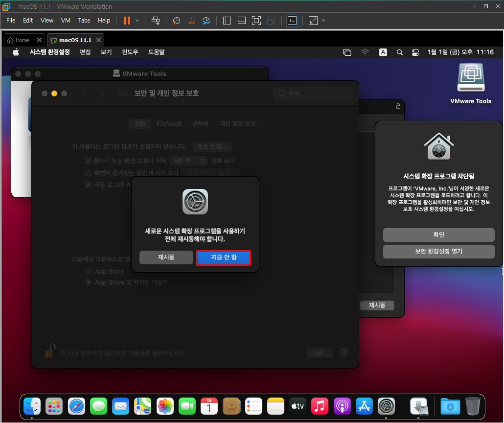Take a snapshot of this virtual machine

pyautogui.click(x=176, y=21)
